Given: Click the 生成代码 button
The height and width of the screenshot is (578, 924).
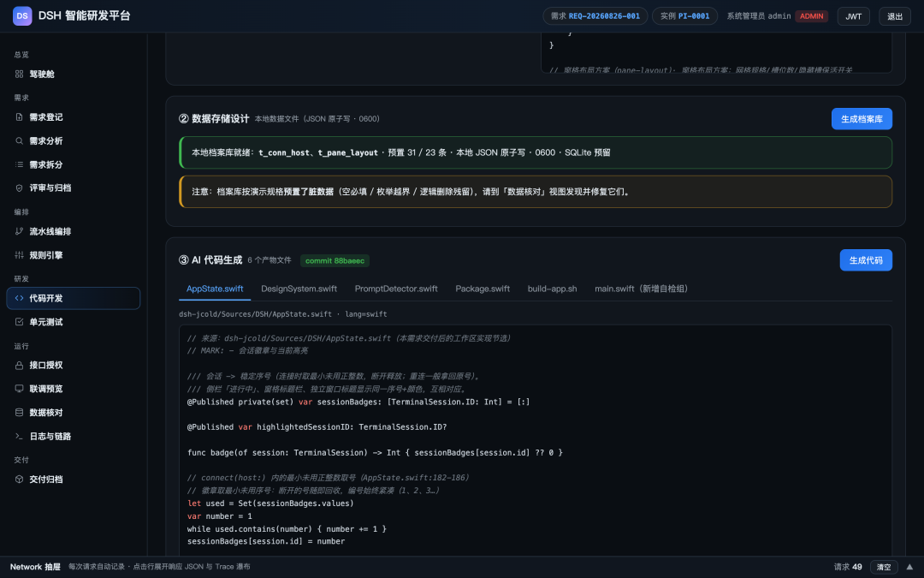Looking at the screenshot, I should coord(866,260).
